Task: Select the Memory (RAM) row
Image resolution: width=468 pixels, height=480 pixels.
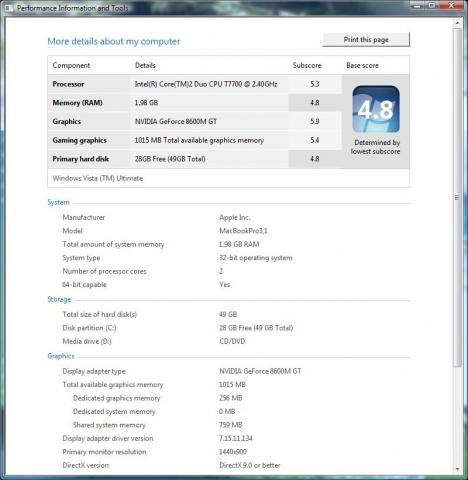Action: tap(195, 103)
